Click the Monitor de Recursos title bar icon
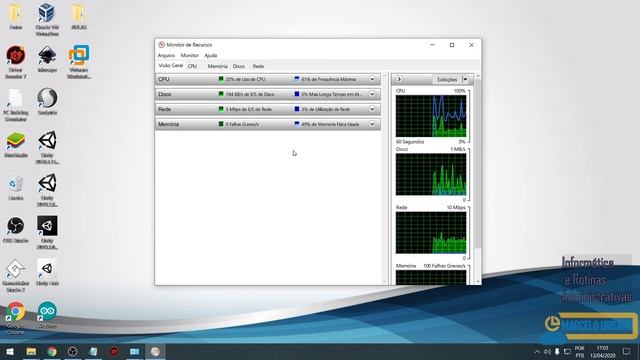This screenshot has width=640, height=360. click(161, 44)
